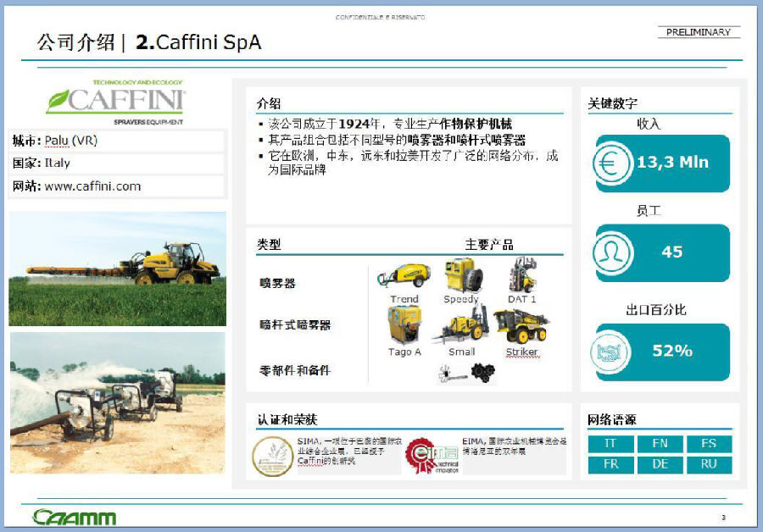763x532 pixels.
Task: Click the '出口百分比' label
Action: pos(656,310)
